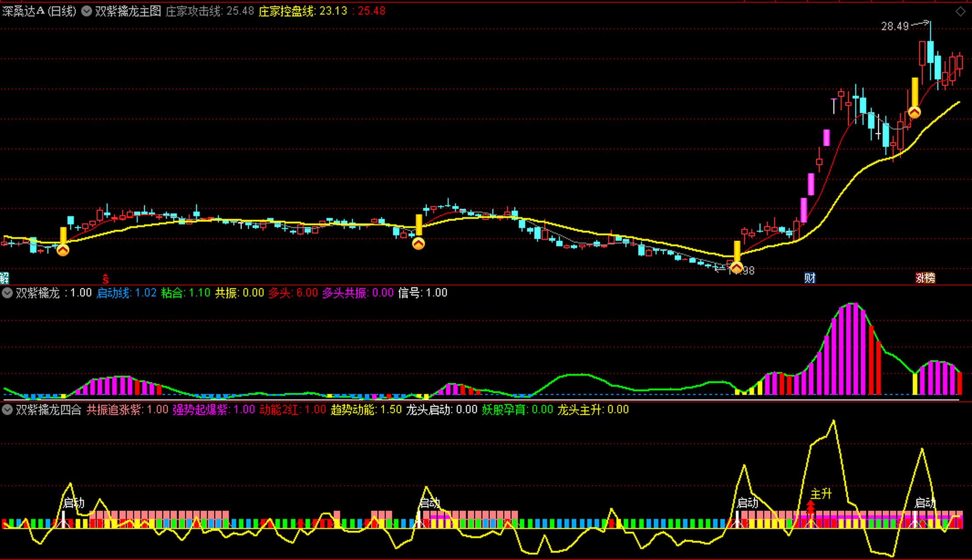Open the 财 financial info marker
The image size is (972, 560).
point(810,277)
